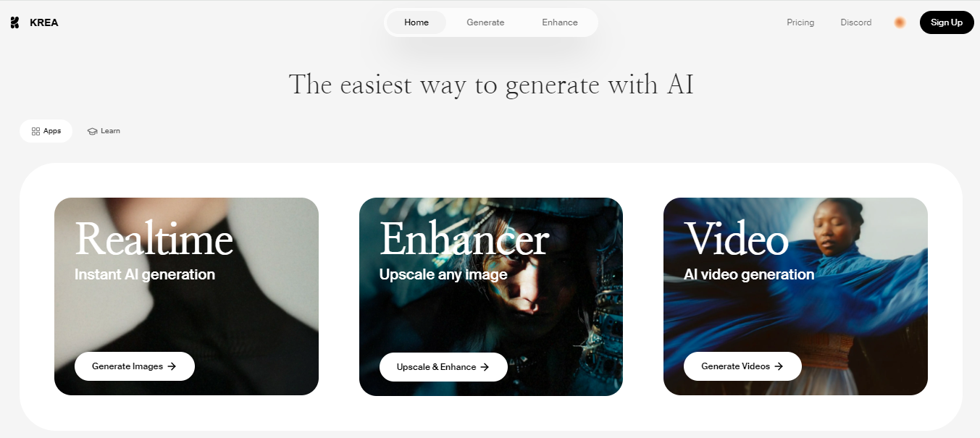This screenshot has width=980, height=438.
Task: Open the Enhancer card image
Action: [x=491, y=297]
